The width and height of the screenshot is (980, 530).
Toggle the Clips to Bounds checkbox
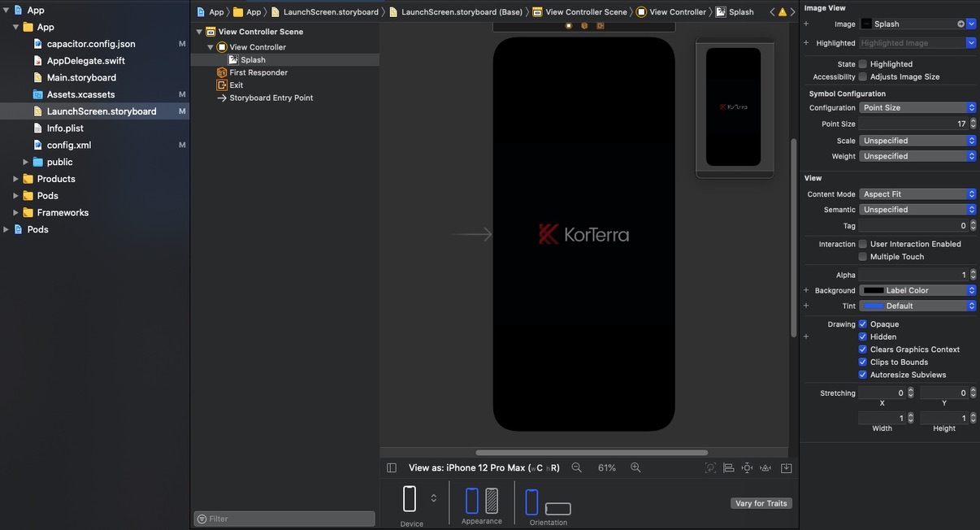[x=863, y=362]
